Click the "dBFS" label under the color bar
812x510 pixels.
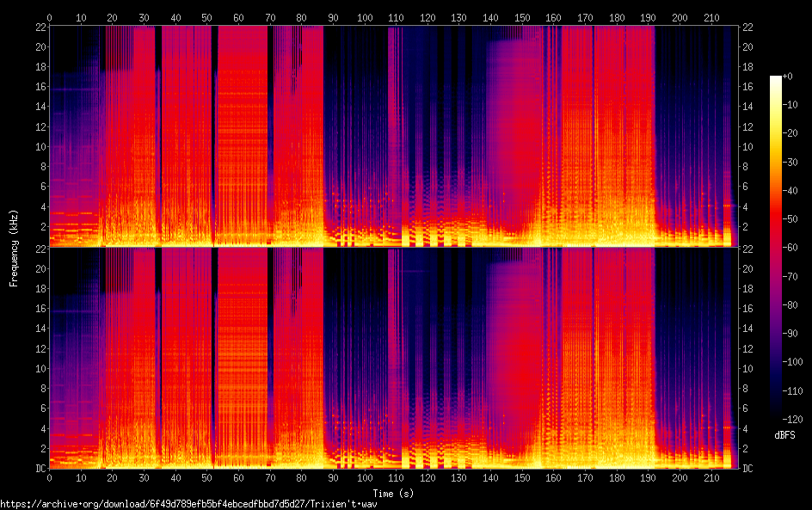[784, 436]
